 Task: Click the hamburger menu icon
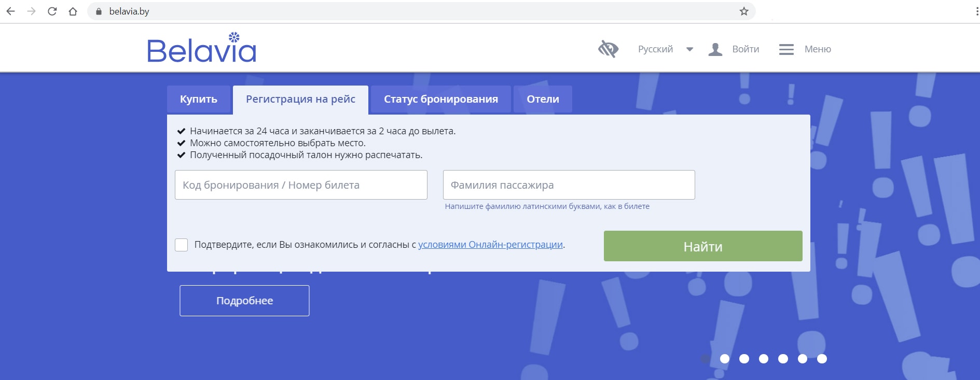point(786,49)
